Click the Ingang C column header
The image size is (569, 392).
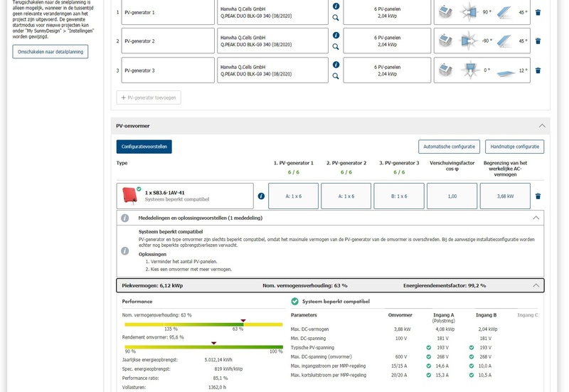pos(528,315)
